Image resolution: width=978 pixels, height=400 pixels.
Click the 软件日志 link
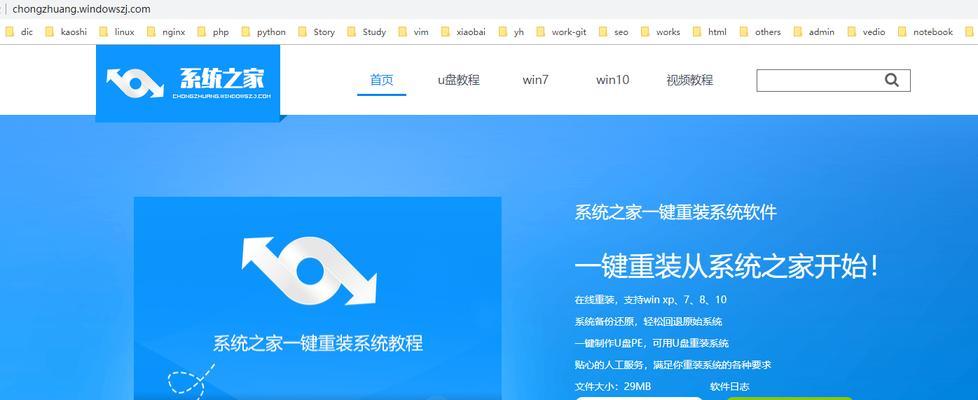(730, 386)
